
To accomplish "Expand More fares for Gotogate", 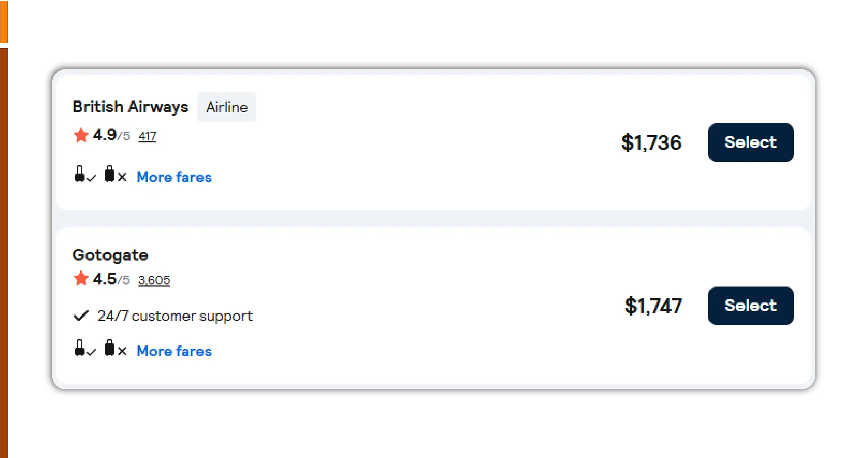I will 174,351.
